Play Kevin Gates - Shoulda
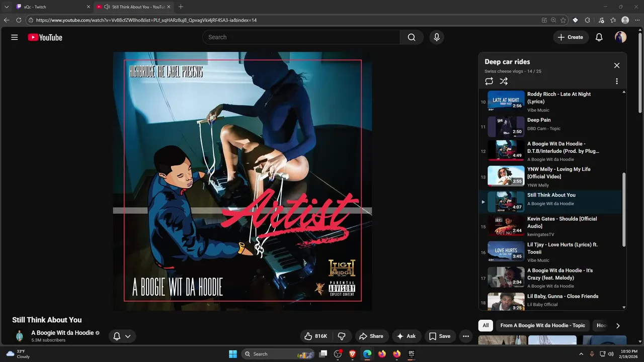The width and height of the screenshot is (644, 362). [x=551, y=227]
